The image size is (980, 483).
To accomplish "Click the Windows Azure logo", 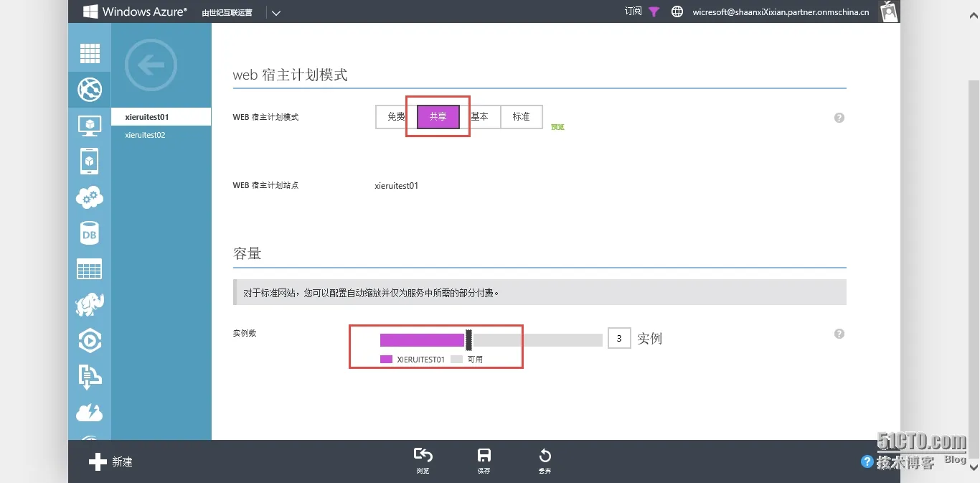I will (x=135, y=11).
